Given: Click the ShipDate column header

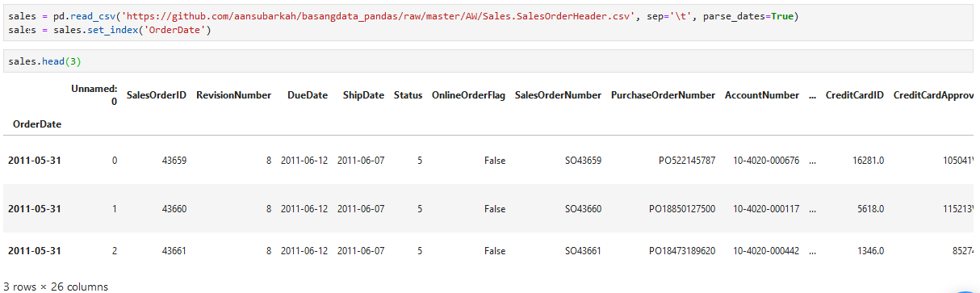Looking at the screenshot, I should 363,95.
